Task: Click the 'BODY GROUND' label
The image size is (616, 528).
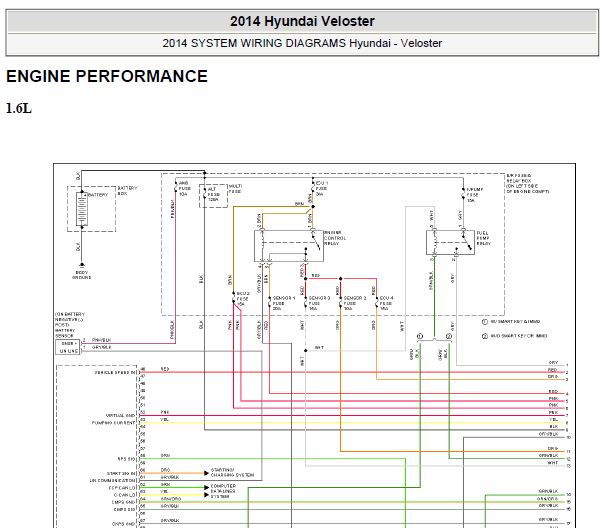Action: [82, 275]
